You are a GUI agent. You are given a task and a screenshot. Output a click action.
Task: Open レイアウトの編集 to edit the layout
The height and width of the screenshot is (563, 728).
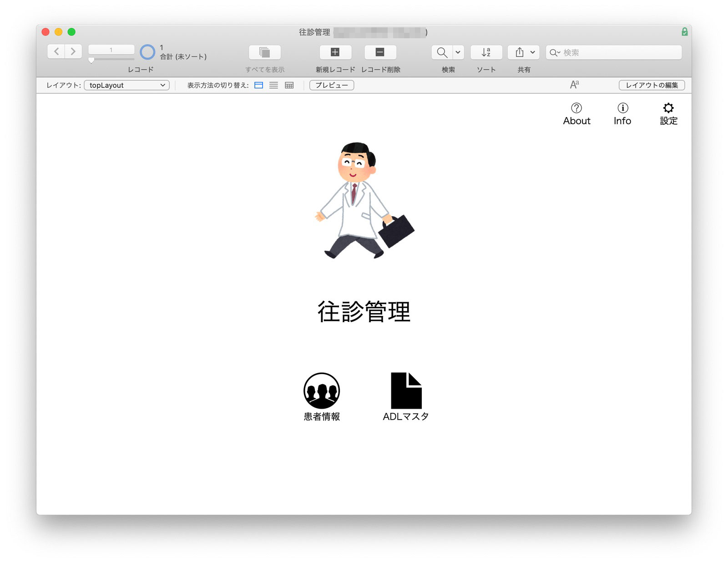tap(652, 85)
